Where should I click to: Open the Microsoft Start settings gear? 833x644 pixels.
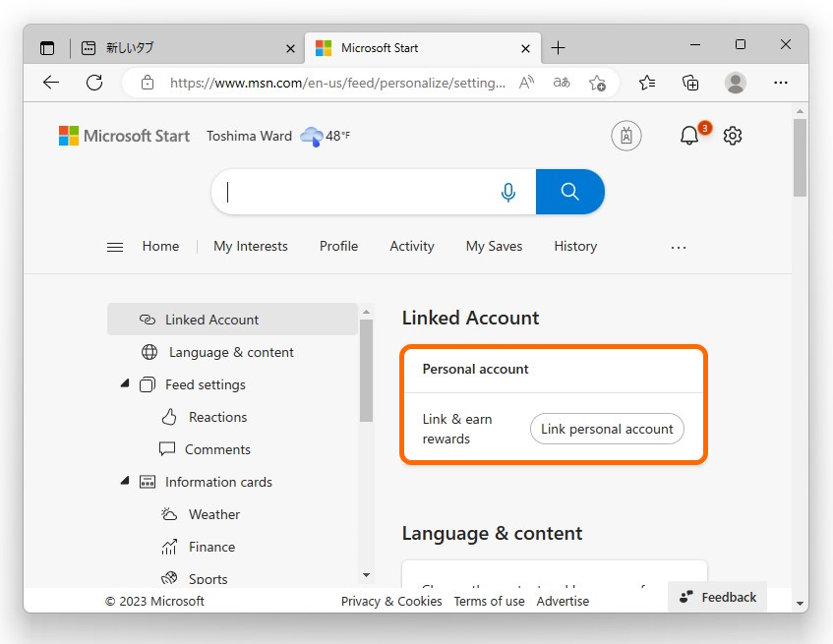732,135
